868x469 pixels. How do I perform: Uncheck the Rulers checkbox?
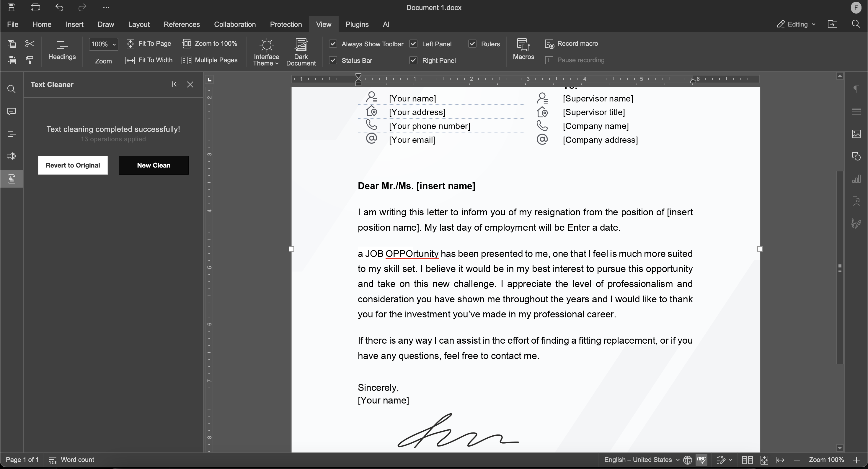(x=472, y=44)
